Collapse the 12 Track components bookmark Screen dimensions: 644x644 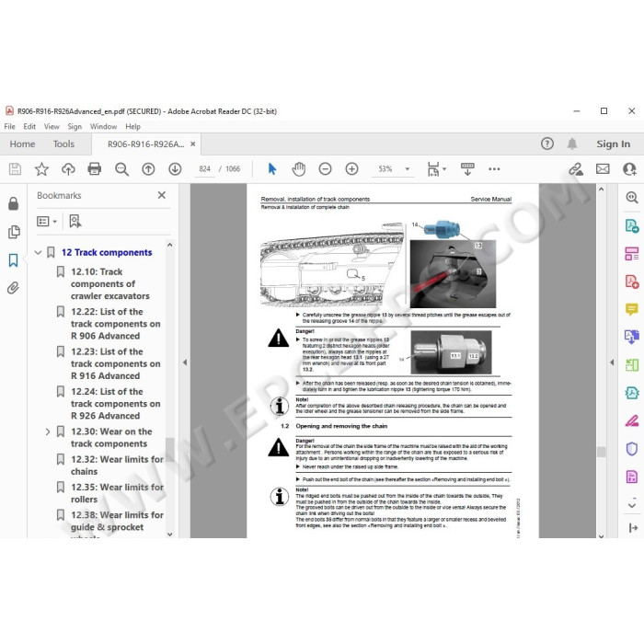pos(38,252)
